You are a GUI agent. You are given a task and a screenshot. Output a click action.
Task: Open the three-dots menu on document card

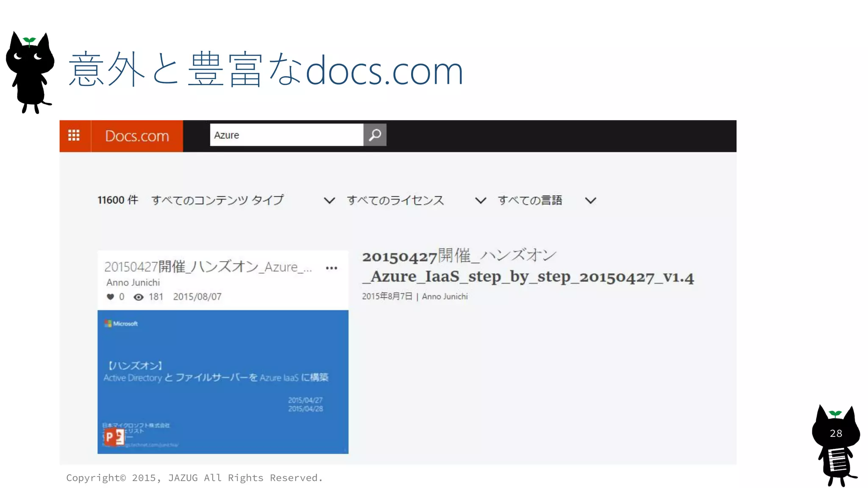[x=331, y=268]
